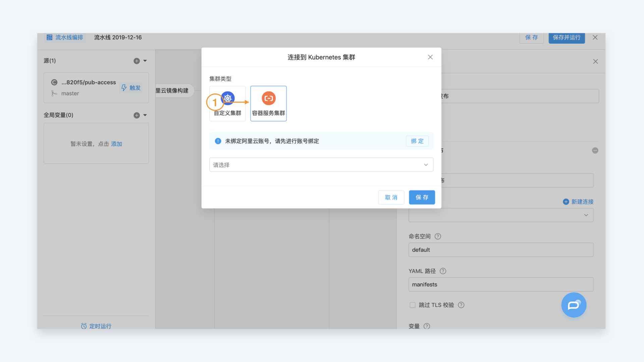Click the gray minus remove icon in right panel
This screenshot has height=362, width=644.
click(595, 150)
